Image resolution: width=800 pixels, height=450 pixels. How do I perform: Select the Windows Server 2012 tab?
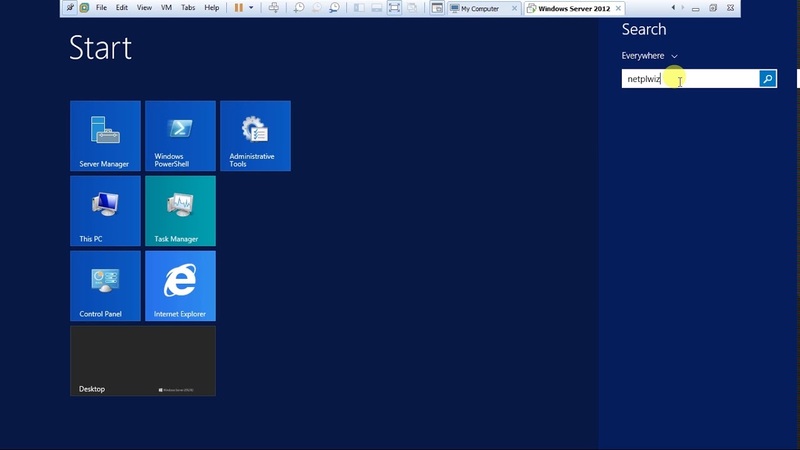(574, 8)
